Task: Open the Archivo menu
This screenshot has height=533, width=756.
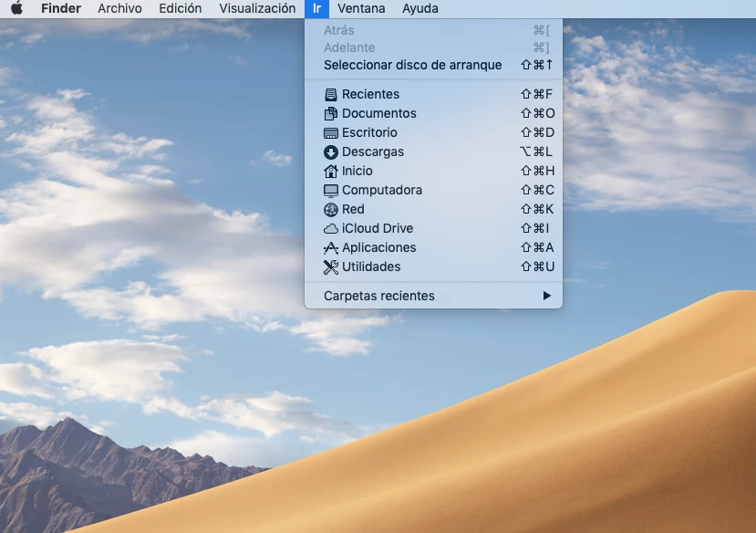Action: coord(119,8)
